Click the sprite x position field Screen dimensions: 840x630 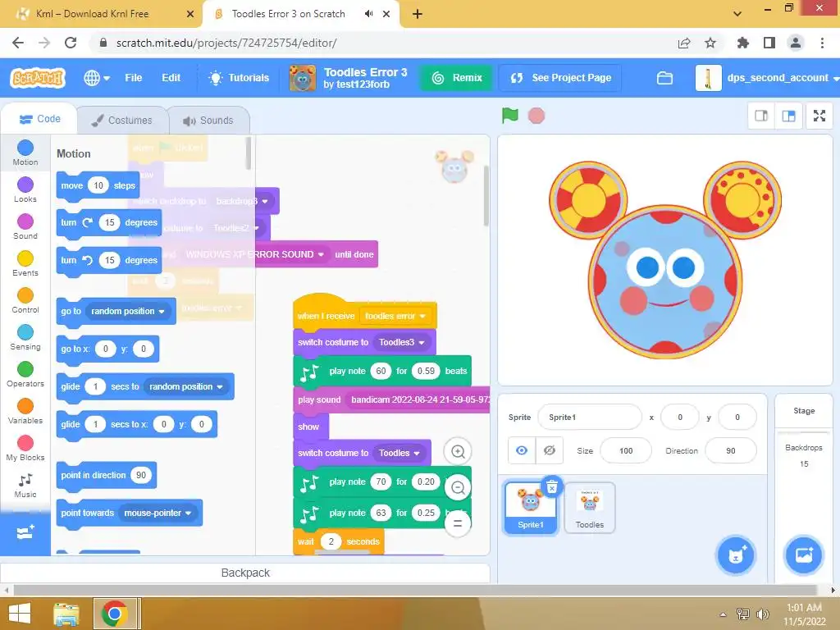pyautogui.click(x=680, y=418)
